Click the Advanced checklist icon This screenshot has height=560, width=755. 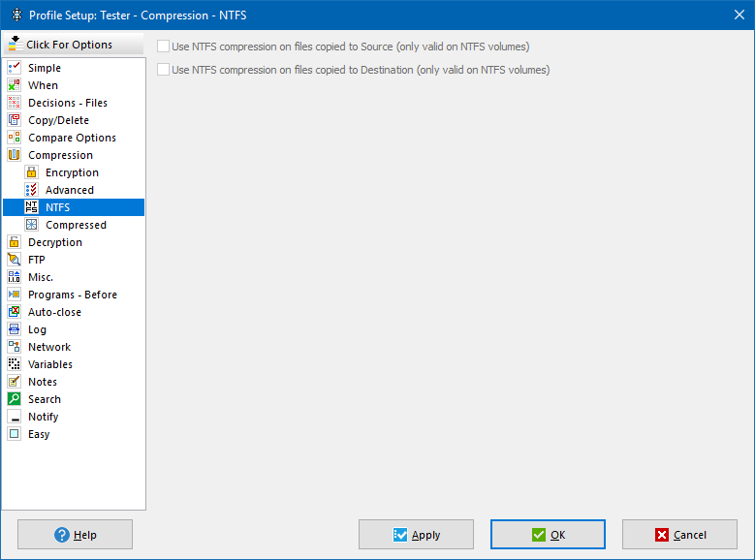pyautogui.click(x=31, y=190)
